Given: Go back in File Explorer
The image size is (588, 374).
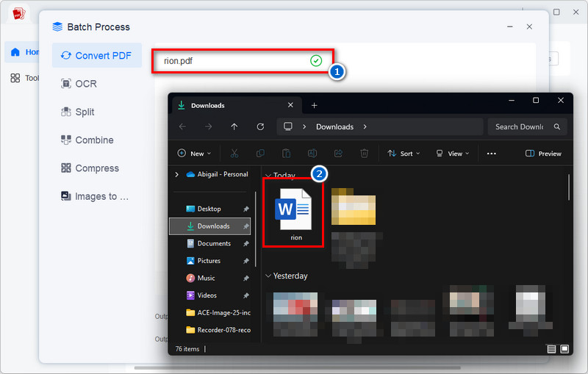Looking at the screenshot, I should click(182, 126).
